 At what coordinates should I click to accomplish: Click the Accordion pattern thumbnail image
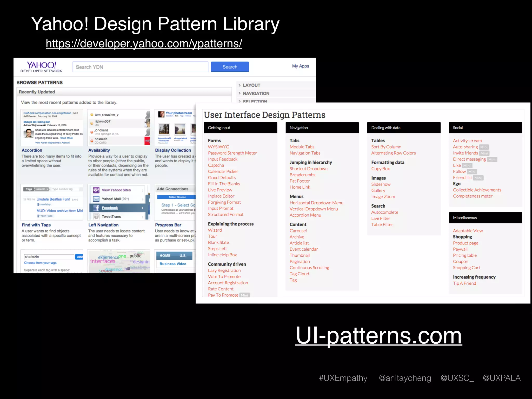(x=52, y=128)
